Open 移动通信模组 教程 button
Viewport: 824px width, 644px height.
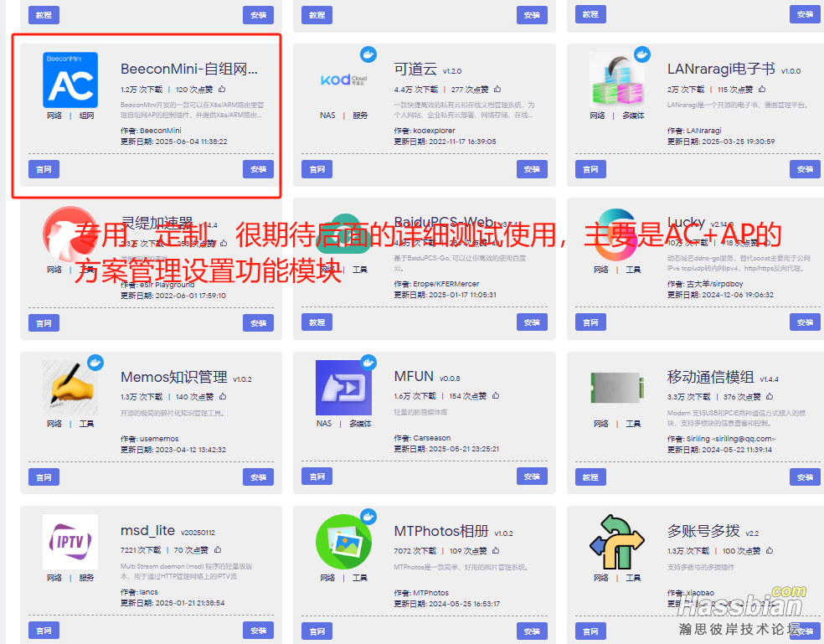tap(590, 477)
